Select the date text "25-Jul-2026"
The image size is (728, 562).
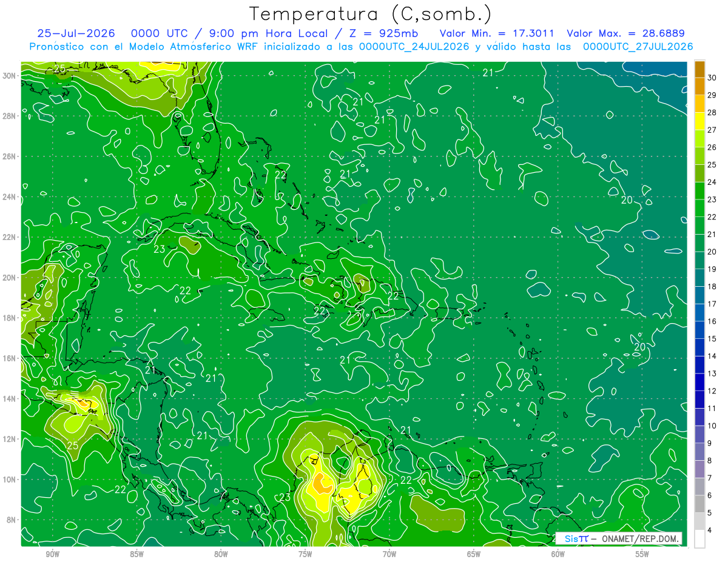point(77,33)
